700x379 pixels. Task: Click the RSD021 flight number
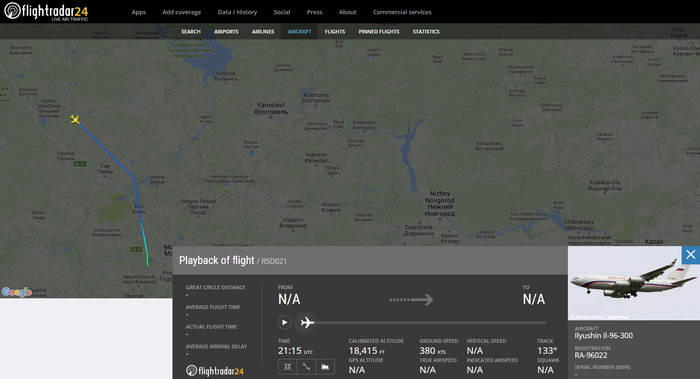point(274,261)
